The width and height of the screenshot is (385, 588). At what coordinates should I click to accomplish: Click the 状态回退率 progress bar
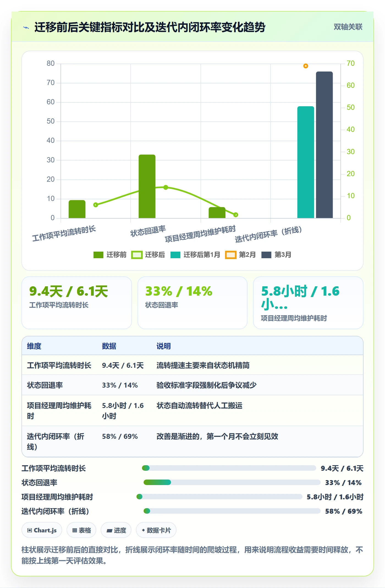(x=232, y=482)
